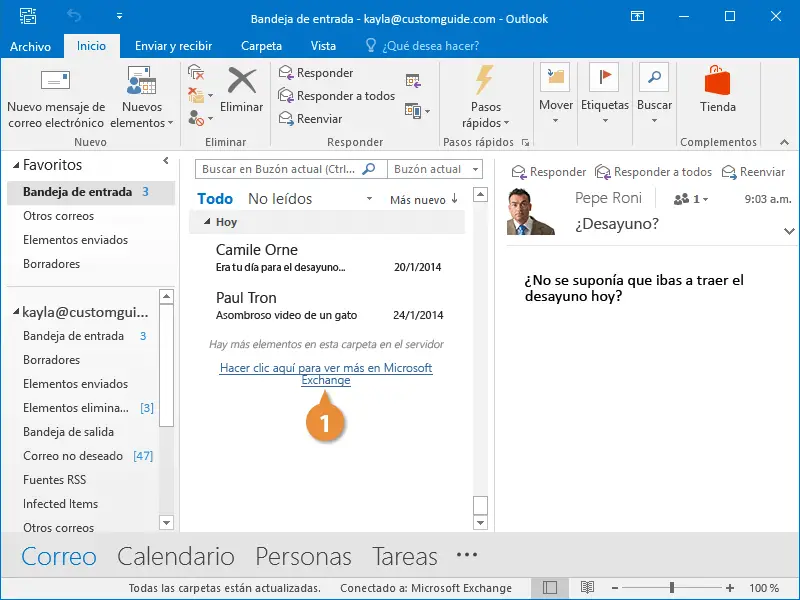
Task: Click the Eliminar X icon
Action: tap(242, 81)
